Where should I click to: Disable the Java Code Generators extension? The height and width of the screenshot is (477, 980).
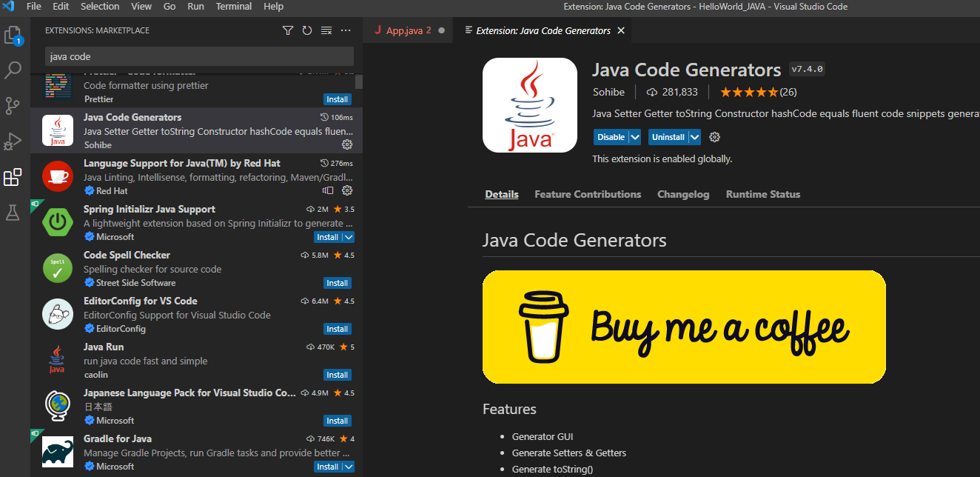pos(611,137)
